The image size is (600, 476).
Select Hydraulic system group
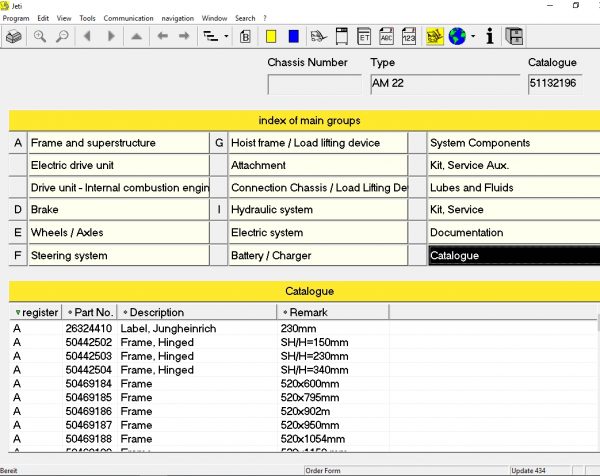point(318,210)
